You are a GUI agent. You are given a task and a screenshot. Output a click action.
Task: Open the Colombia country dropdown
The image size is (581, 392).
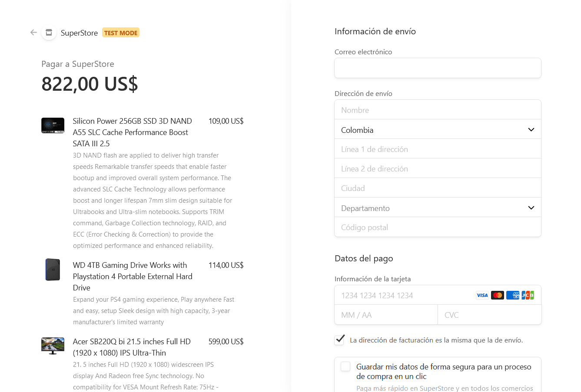click(438, 129)
